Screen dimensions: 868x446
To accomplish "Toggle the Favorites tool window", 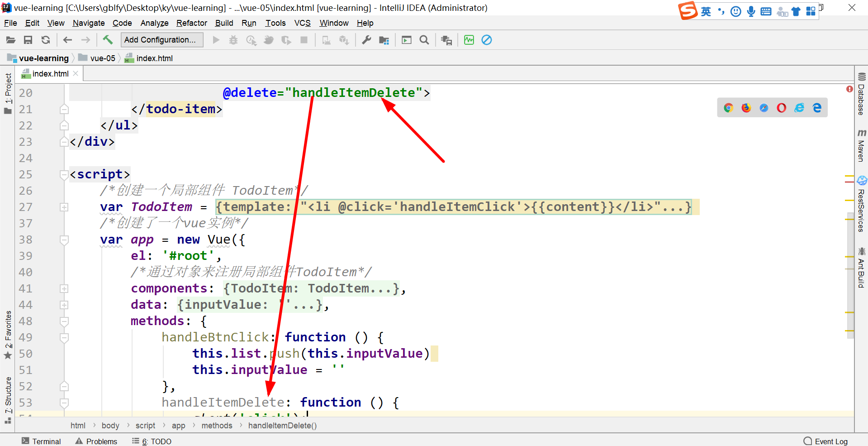I will tap(8, 335).
